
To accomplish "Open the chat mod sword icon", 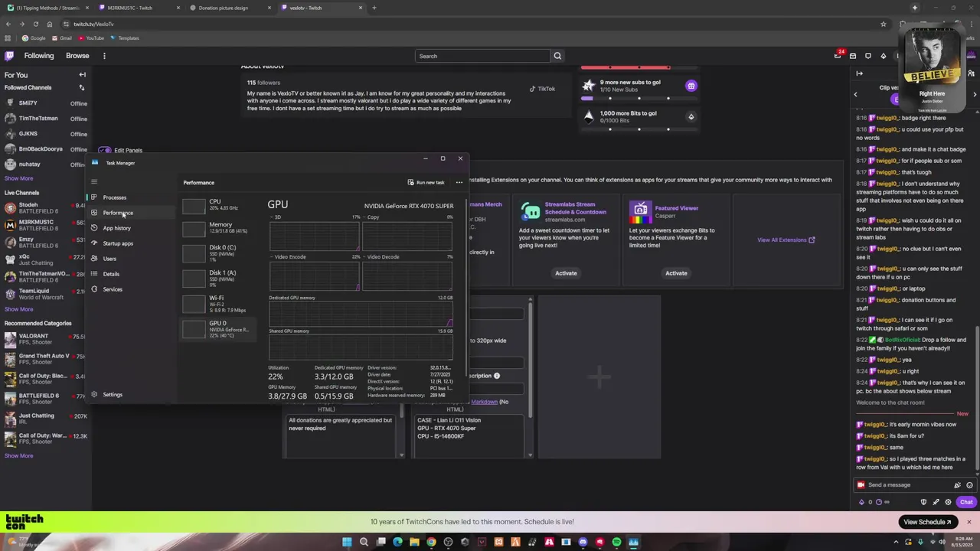I will click(936, 503).
